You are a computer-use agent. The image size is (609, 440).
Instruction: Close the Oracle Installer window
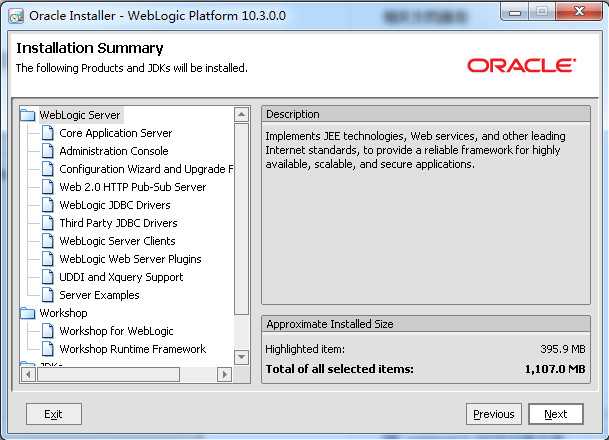(x=579, y=11)
